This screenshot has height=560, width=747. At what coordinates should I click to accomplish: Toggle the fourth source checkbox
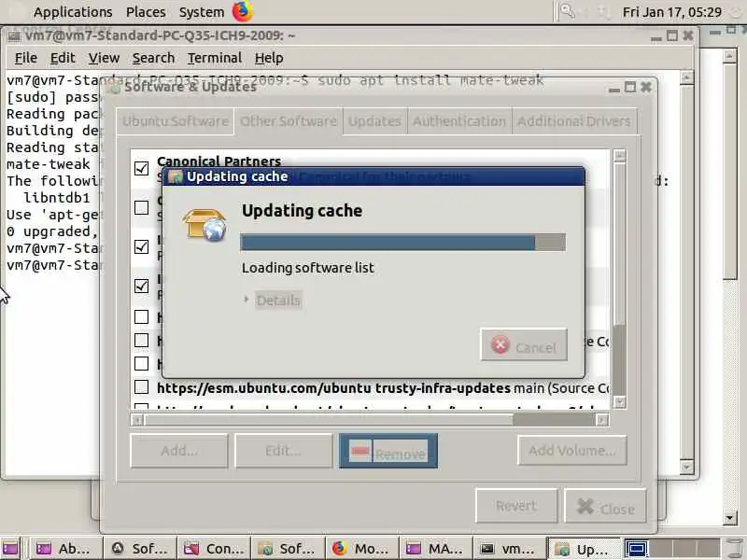[x=142, y=286]
